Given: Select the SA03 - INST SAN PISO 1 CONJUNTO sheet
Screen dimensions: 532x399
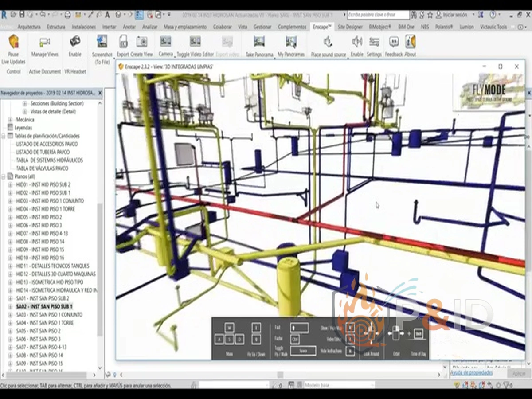Looking at the screenshot, I should (50, 315).
